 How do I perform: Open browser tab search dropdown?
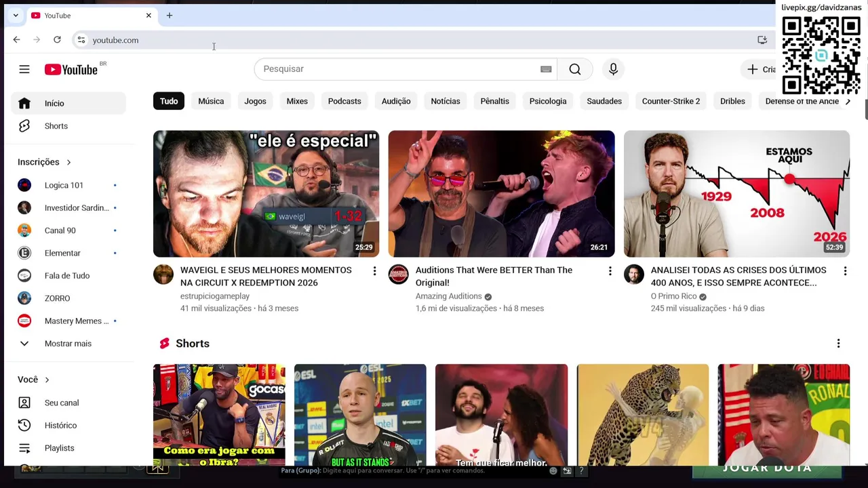(16, 16)
